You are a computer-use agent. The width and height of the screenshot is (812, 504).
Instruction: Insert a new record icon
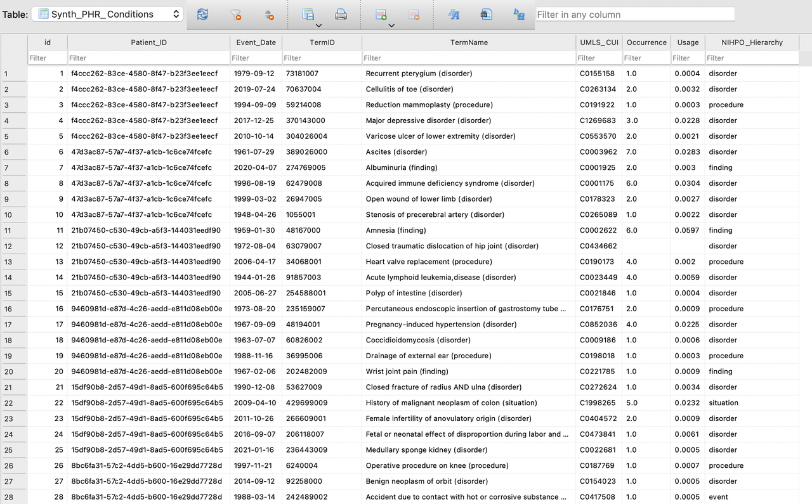[381, 15]
